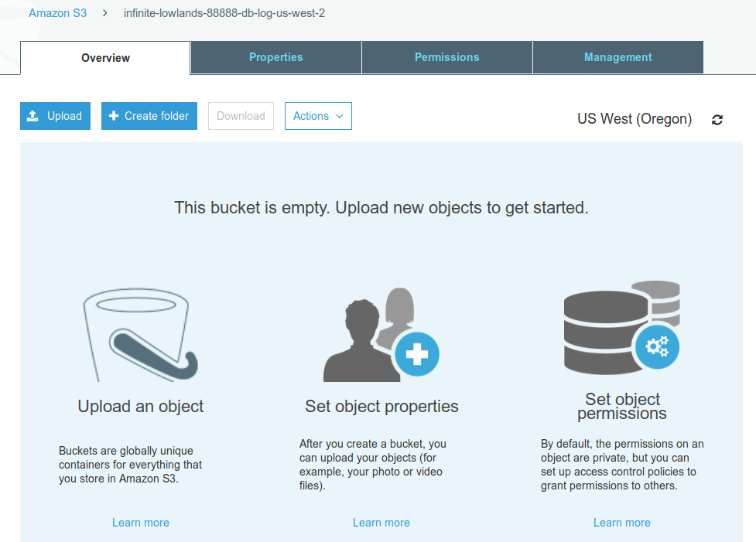Click the 'Set object properties' heading

[x=381, y=407]
